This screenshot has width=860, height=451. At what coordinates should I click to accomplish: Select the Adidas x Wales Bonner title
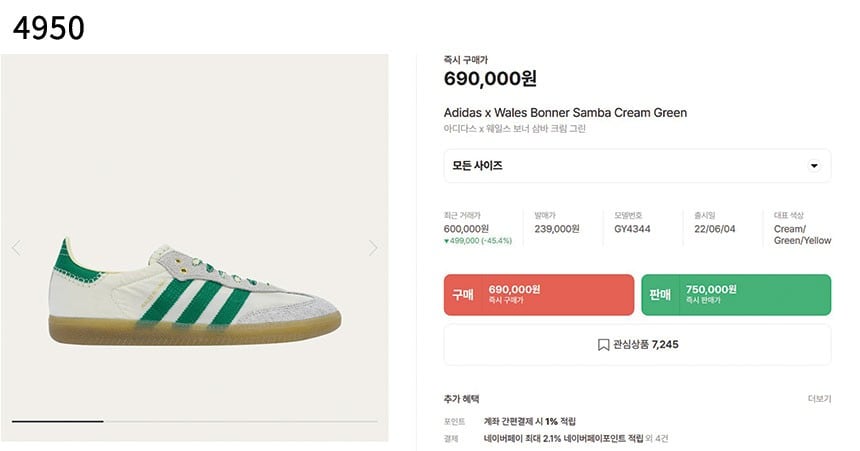coord(565,113)
